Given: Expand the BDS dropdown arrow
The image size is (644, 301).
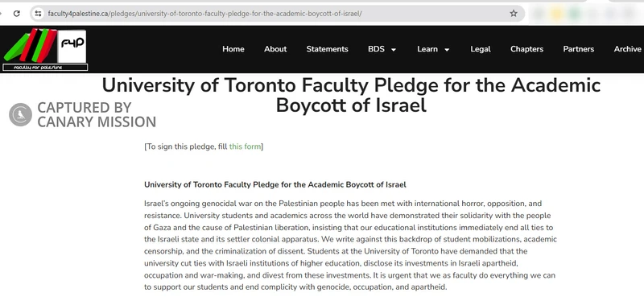Looking at the screenshot, I should (394, 50).
